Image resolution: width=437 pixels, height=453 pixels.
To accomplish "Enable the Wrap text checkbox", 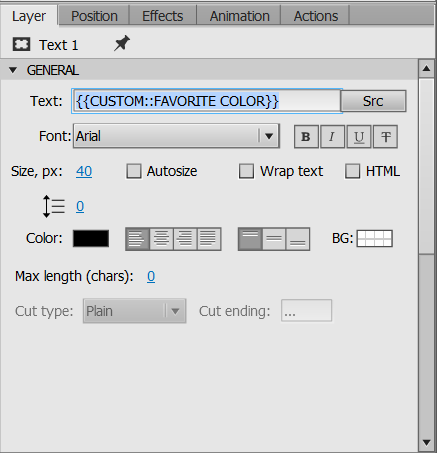I will pyautogui.click(x=246, y=171).
